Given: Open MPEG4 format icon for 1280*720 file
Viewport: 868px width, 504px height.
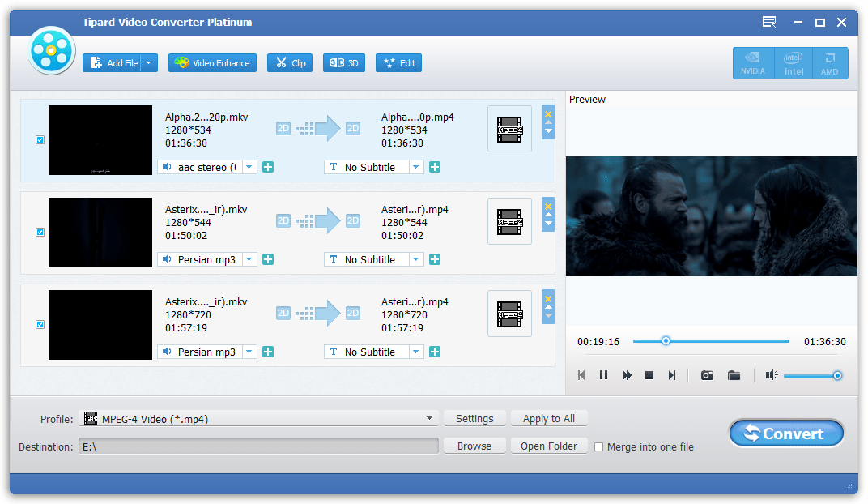Looking at the screenshot, I should 509,314.
